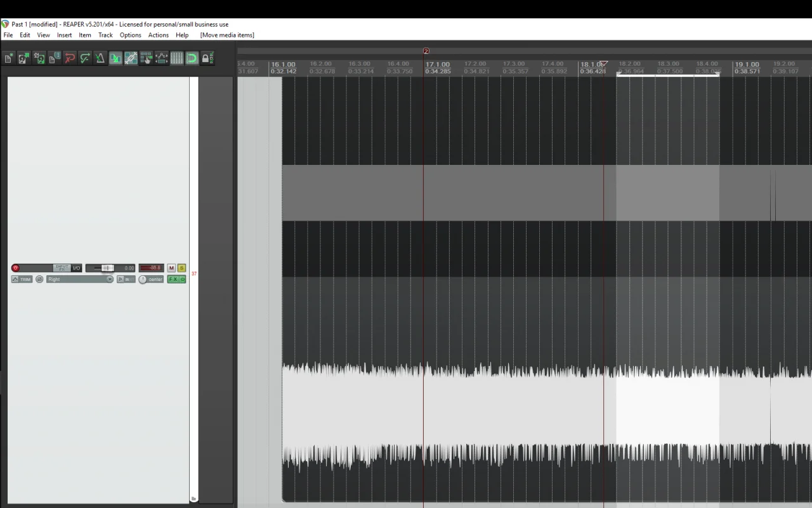Open the Right input dropdown on track
Screen dimensions: 812x508
pyautogui.click(x=80, y=279)
